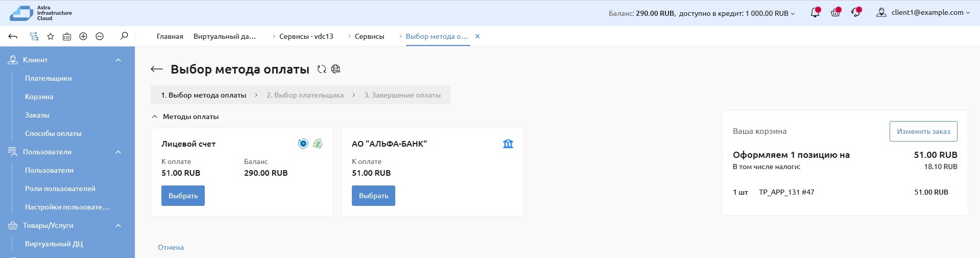The width and height of the screenshot is (980, 258).
Task: Open the shopping basket icon in header
Action: point(835,13)
